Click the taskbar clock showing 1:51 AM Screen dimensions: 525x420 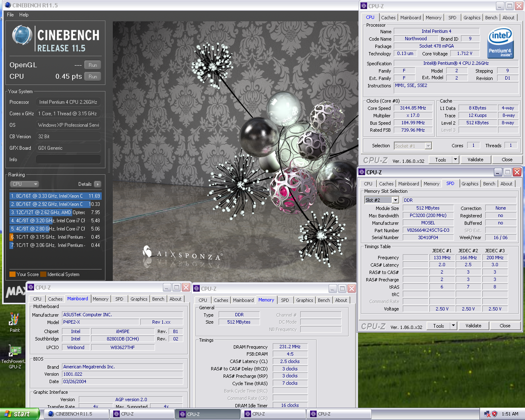[510, 414]
